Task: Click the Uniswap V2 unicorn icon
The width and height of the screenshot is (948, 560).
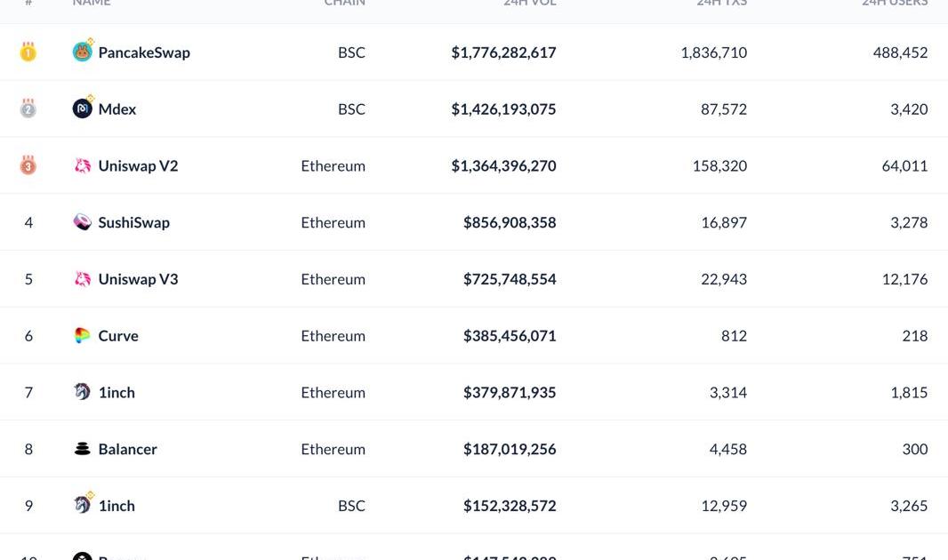Action: coord(82,165)
